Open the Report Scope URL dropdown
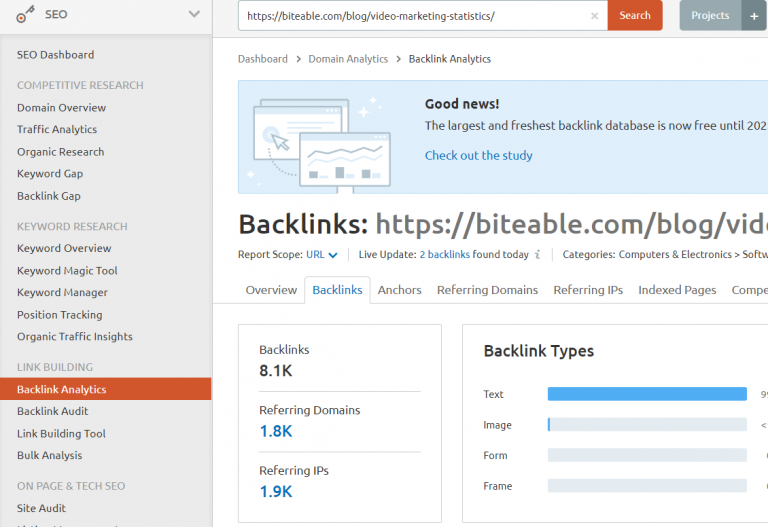 (x=321, y=255)
